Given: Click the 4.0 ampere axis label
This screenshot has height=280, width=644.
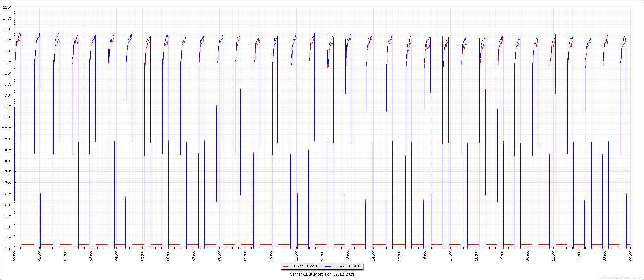Looking at the screenshot, I should (8, 161).
